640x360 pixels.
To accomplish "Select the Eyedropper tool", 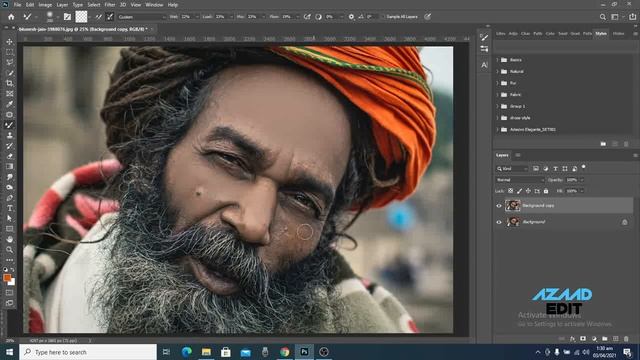I will tap(9, 104).
